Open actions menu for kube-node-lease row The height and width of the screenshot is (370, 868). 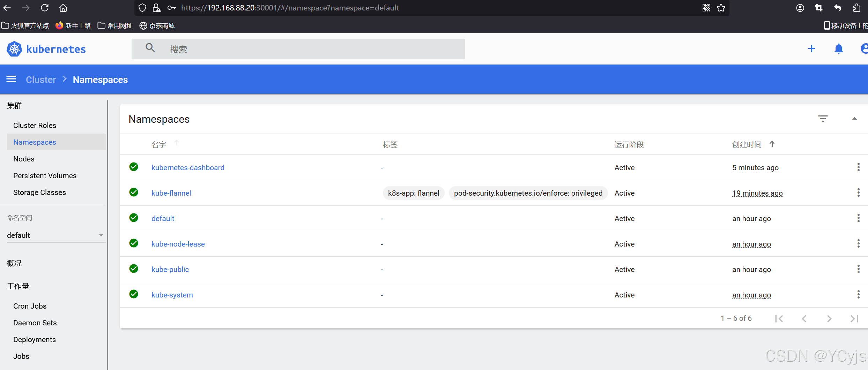tap(859, 243)
